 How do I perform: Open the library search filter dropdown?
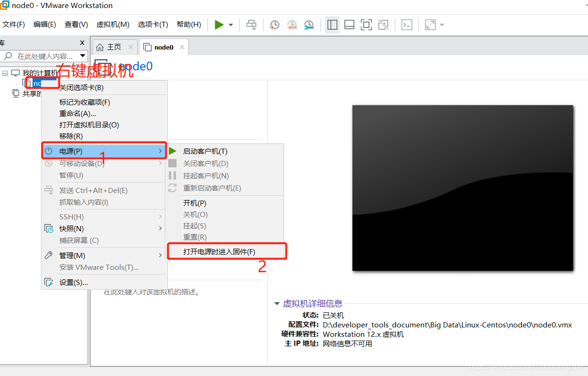pos(83,56)
